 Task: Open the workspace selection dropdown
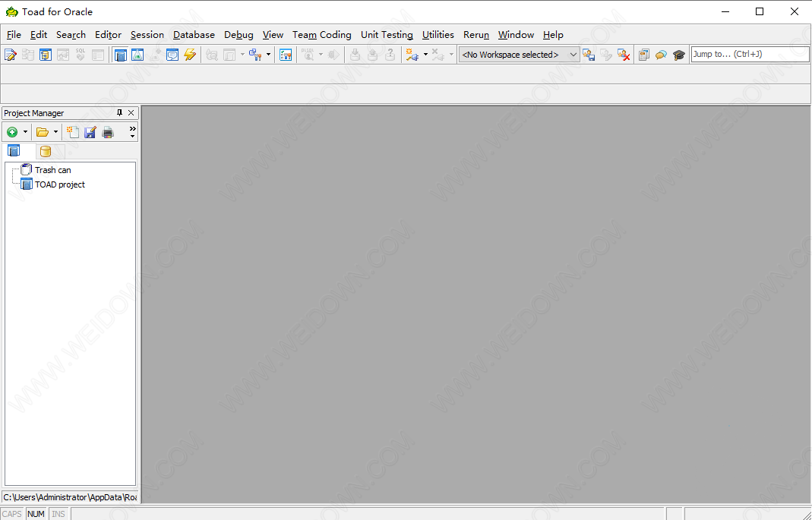click(520, 55)
